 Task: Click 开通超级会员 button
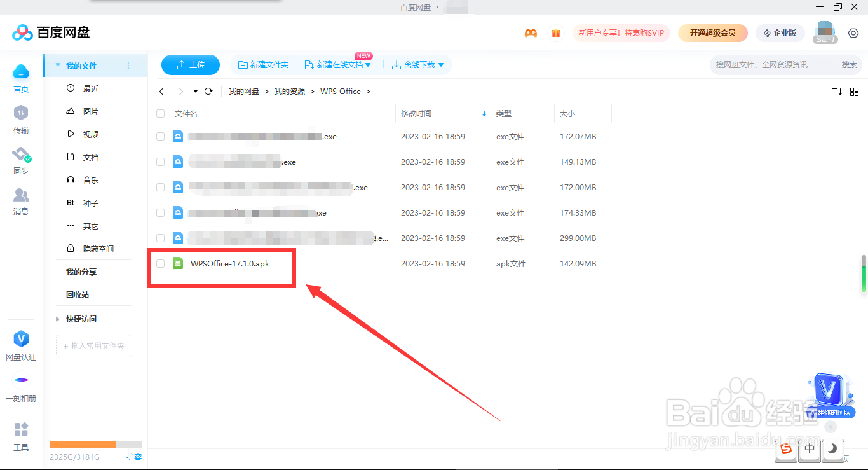pyautogui.click(x=713, y=32)
